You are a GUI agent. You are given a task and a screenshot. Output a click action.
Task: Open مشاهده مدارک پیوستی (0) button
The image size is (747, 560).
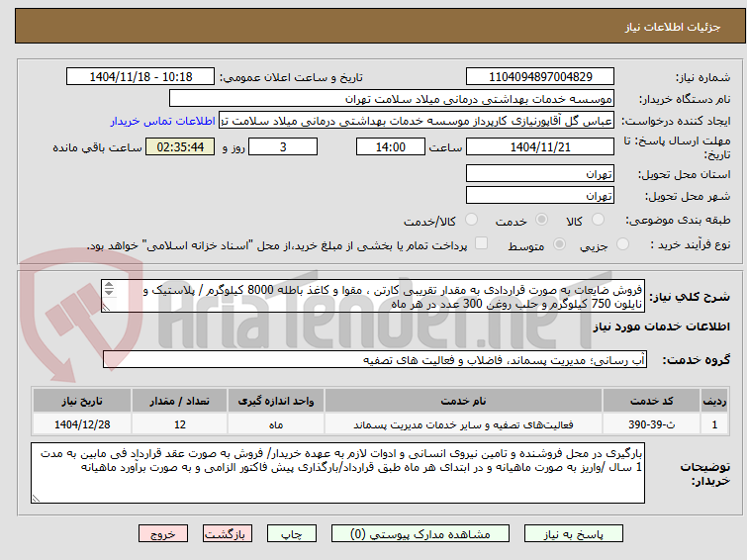(x=420, y=534)
